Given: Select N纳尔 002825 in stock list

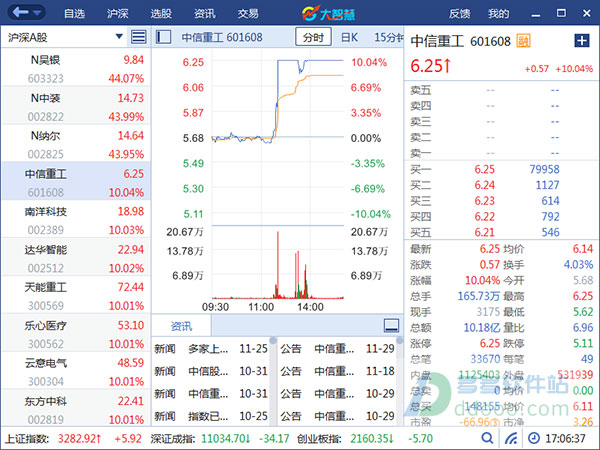Looking at the screenshot, I should coord(76,143).
